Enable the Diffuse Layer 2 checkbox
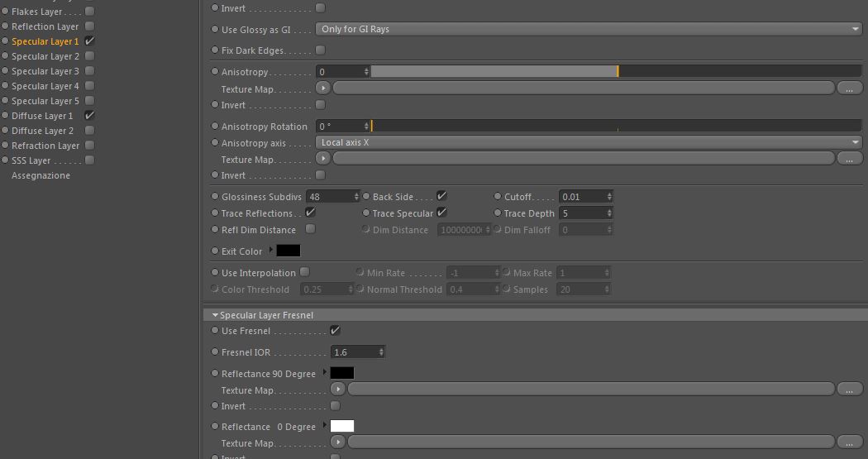Image resolution: width=868 pixels, height=459 pixels. 89,131
